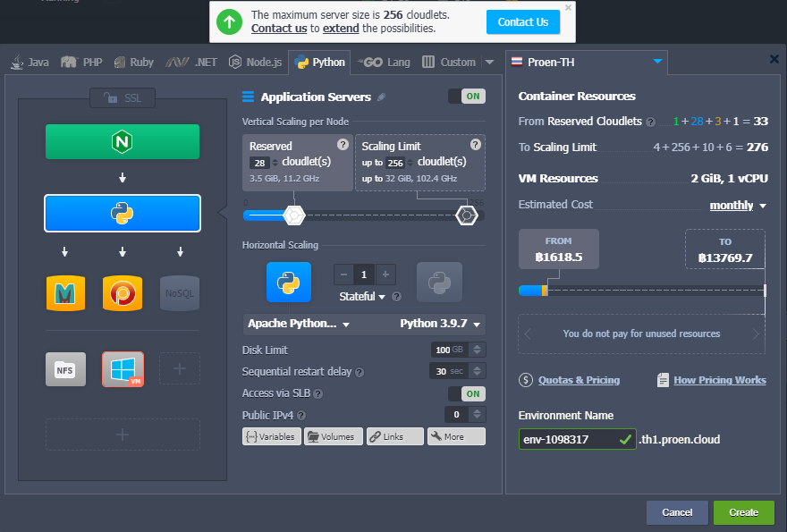Click Disk Limit value field

pos(451,350)
